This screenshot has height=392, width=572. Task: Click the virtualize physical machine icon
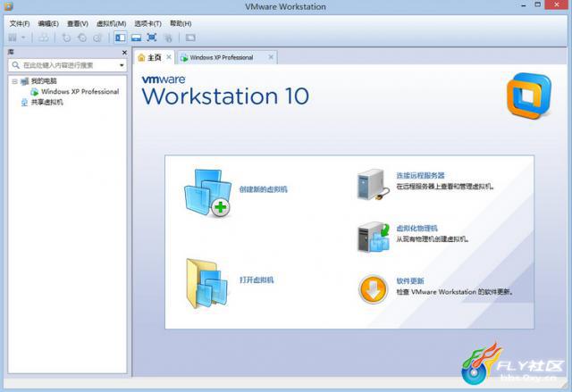click(373, 238)
